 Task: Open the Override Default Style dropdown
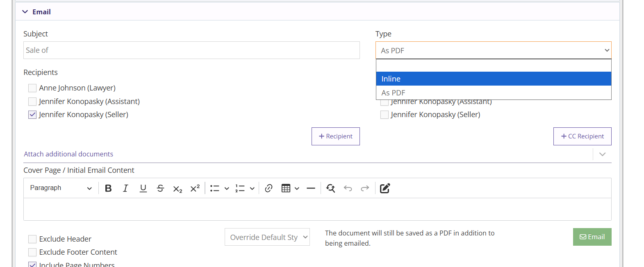267,237
